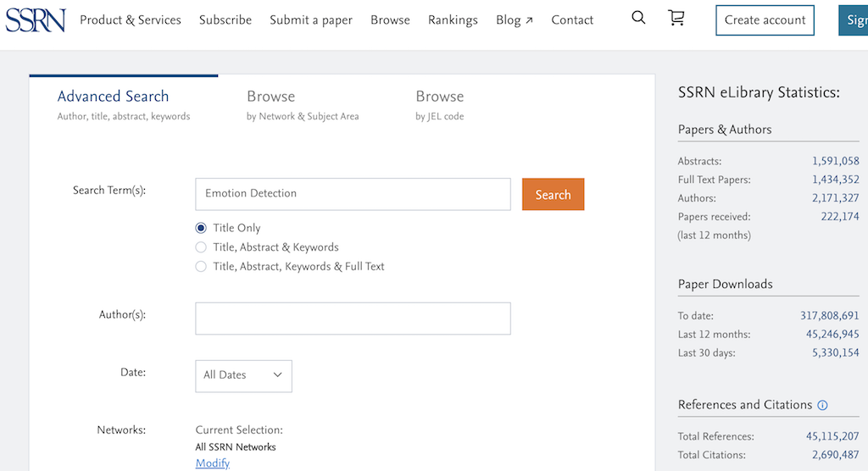Select Title, Abstract & Keywords option
The height and width of the screenshot is (471, 868).
click(201, 247)
